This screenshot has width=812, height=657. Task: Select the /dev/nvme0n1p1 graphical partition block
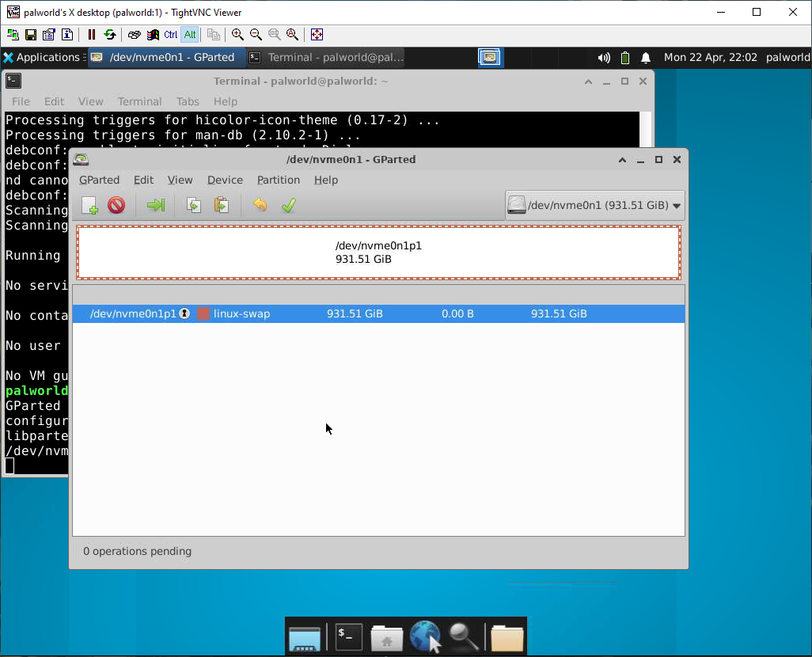pos(378,253)
